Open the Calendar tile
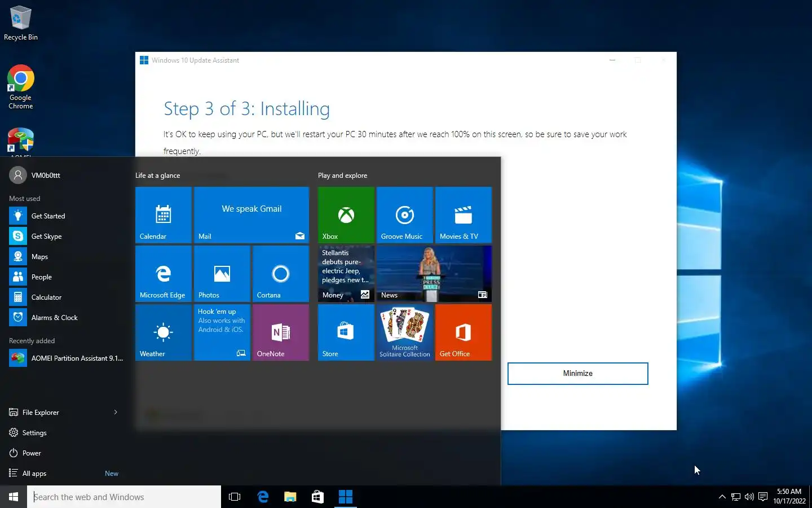812x508 pixels. pos(164,215)
